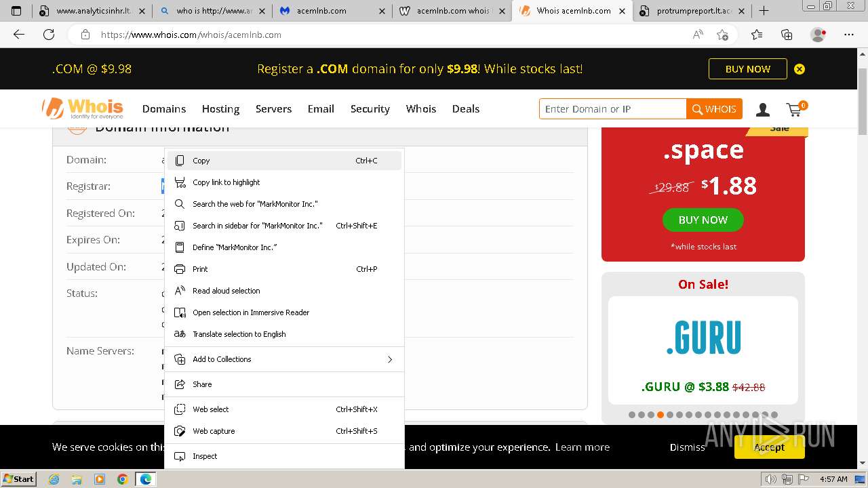Add this page to favorites star icon

722,35
